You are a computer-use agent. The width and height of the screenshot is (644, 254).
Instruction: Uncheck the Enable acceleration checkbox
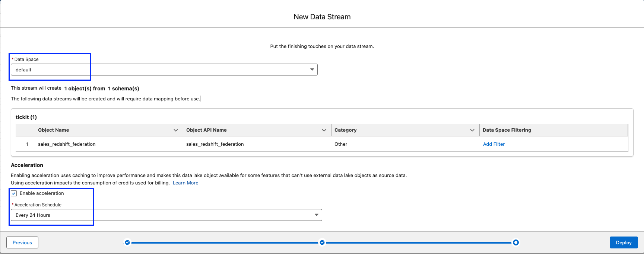pos(14,193)
